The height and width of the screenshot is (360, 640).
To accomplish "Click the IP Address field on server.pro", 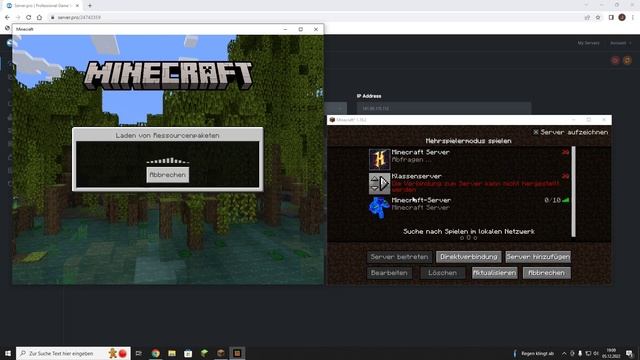I will pyautogui.click(x=444, y=109).
